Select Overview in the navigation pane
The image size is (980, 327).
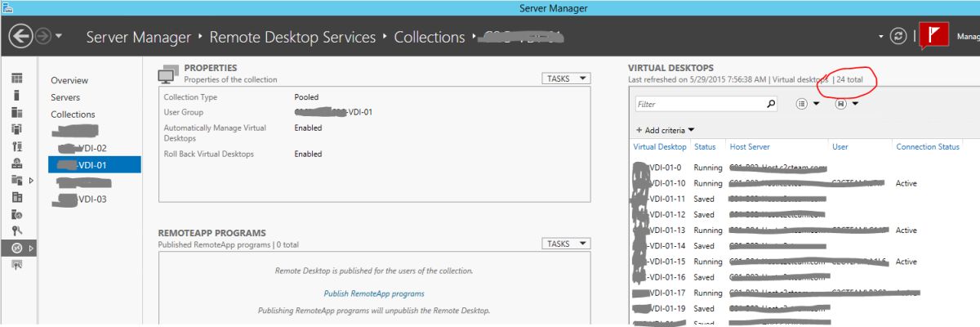tap(69, 81)
